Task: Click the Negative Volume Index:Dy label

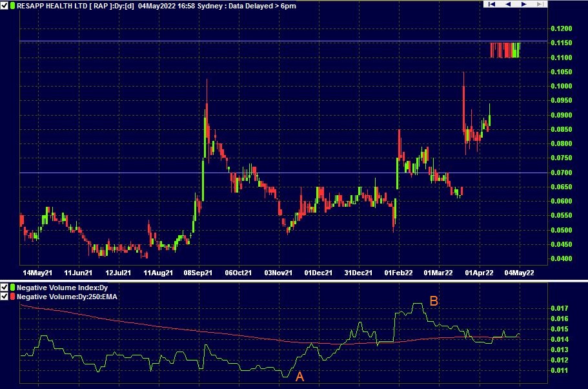Action: click(x=62, y=288)
